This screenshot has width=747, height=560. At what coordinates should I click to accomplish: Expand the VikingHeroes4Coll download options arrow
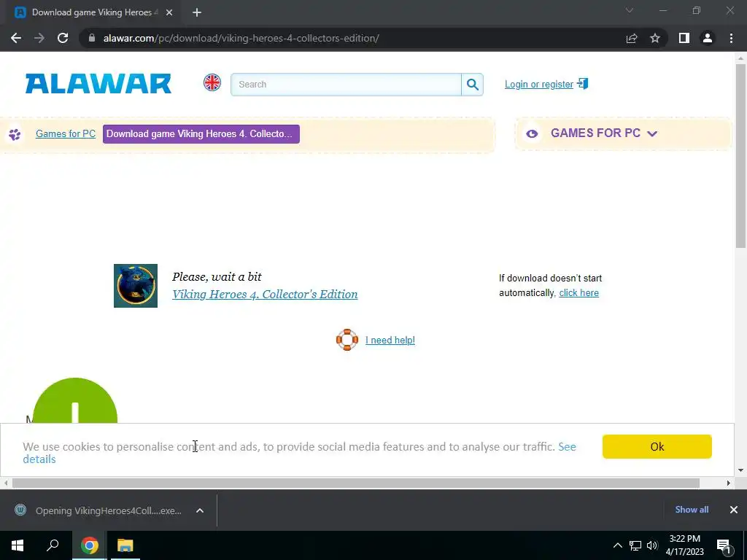pyautogui.click(x=200, y=510)
